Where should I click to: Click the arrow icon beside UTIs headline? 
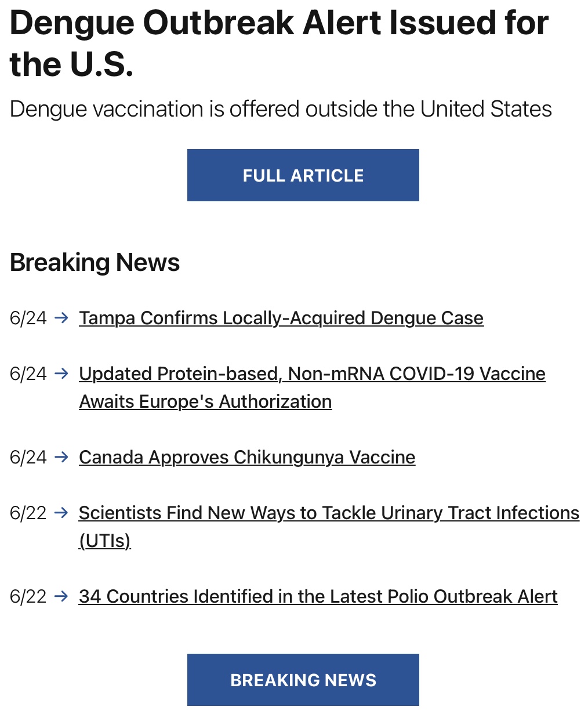pos(61,513)
